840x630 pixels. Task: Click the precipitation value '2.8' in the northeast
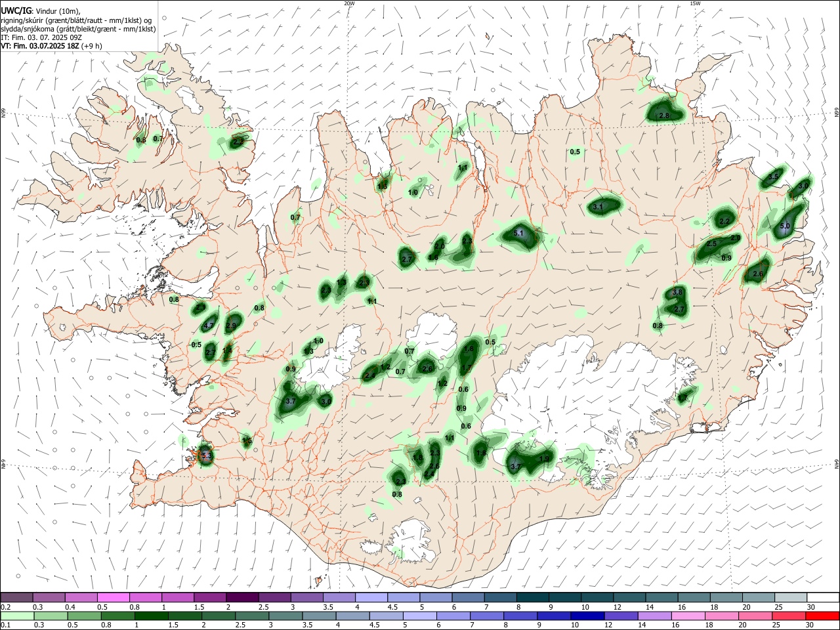click(x=664, y=116)
